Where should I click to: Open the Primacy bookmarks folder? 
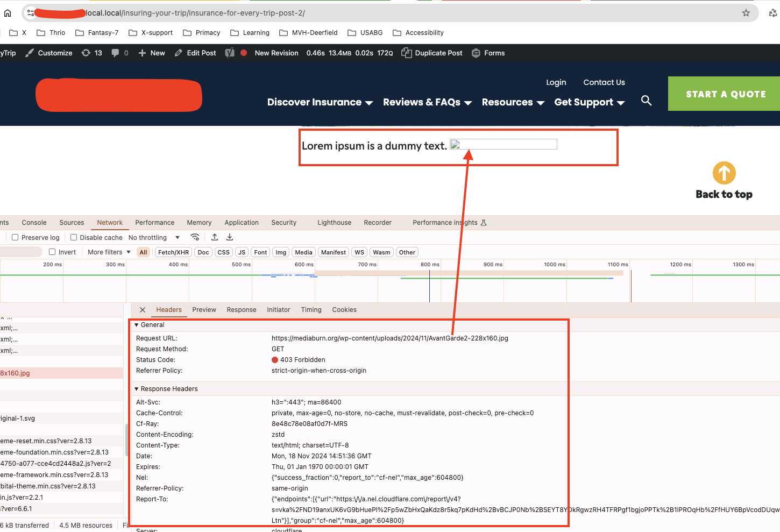tap(202, 33)
